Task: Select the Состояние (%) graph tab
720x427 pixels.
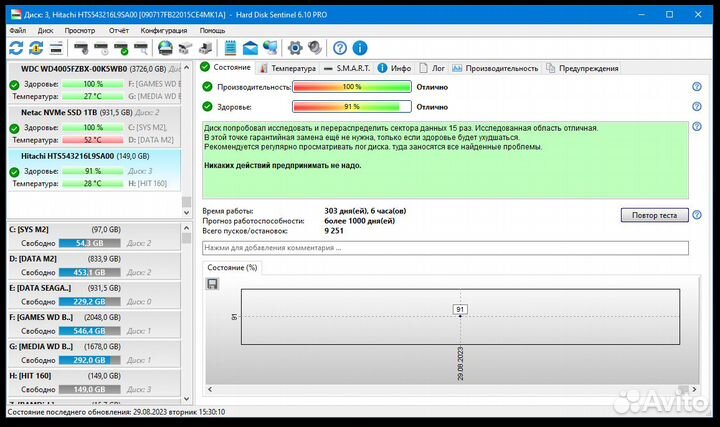Action: [x=232, y=268]
